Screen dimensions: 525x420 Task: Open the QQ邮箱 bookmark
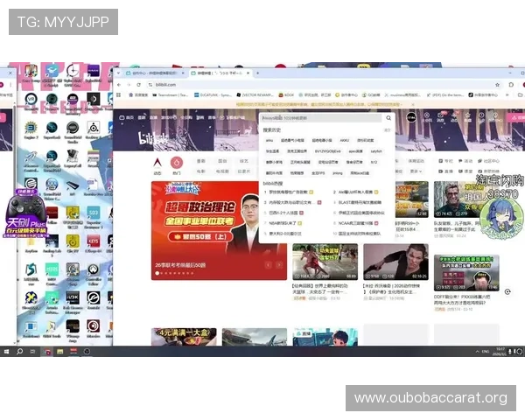click(x=371, y=95)
